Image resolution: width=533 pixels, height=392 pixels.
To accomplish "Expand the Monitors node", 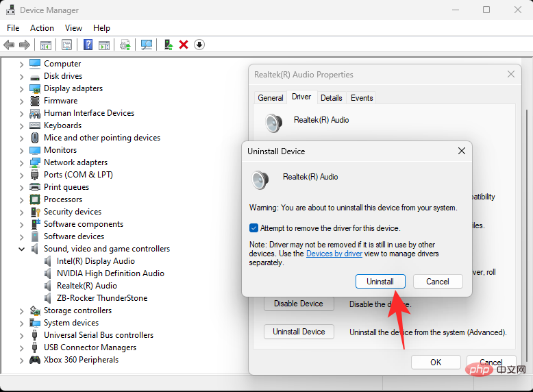I will [21, 151].
